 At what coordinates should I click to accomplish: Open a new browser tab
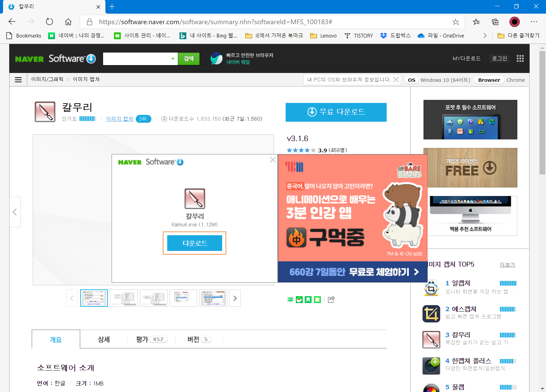[x=112, y=6]
